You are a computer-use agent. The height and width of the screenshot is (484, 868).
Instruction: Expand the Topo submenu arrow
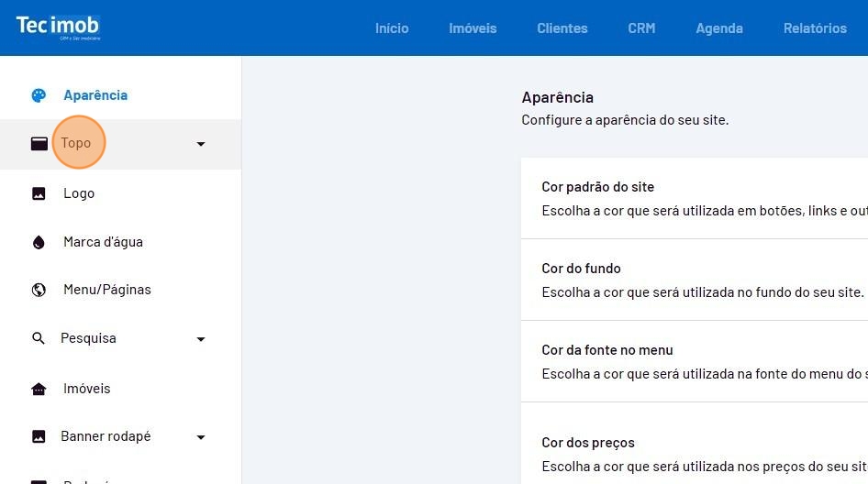pyautogui.click(x=201, y=144)
